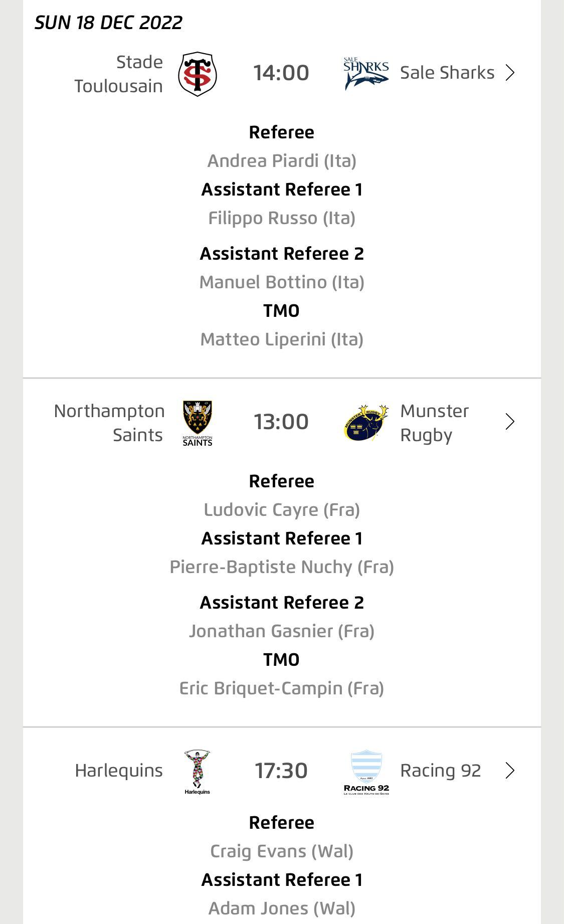
Task: Click the Northampton Saints crest
Action: [x=198, y=423]
